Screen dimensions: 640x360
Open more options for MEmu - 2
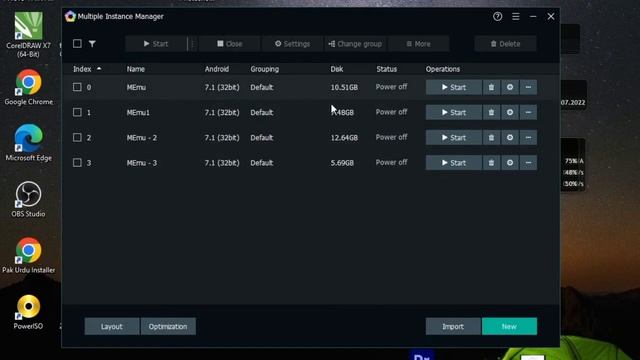tap(528, 138)
